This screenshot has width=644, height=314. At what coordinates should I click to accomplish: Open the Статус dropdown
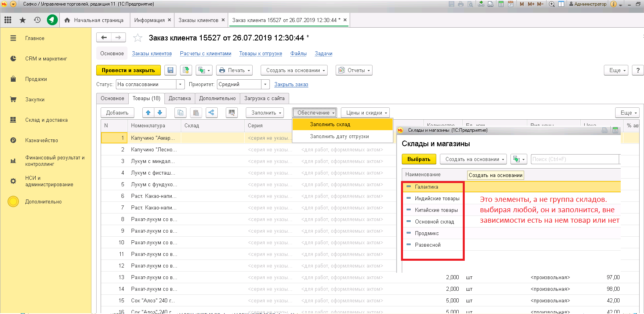[180, 85]
